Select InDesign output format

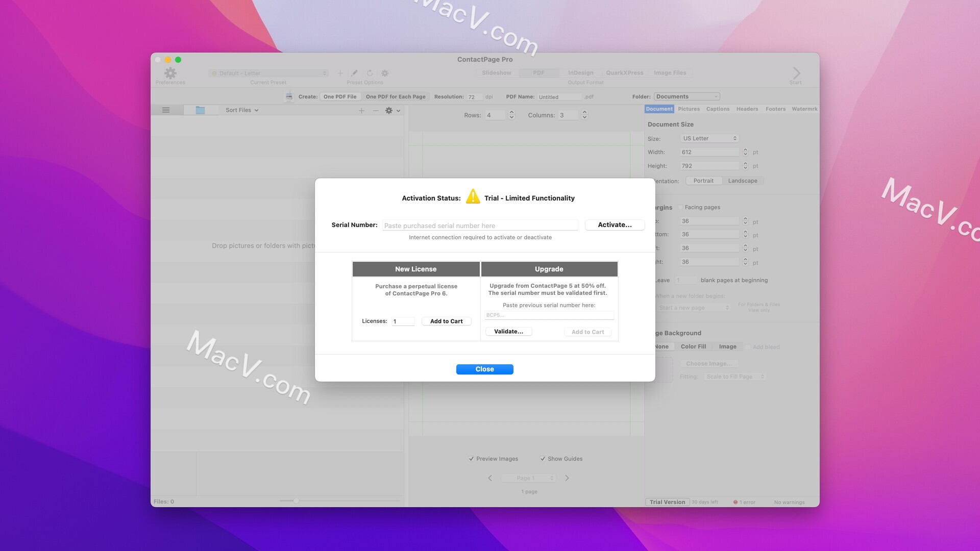(581, 73)
